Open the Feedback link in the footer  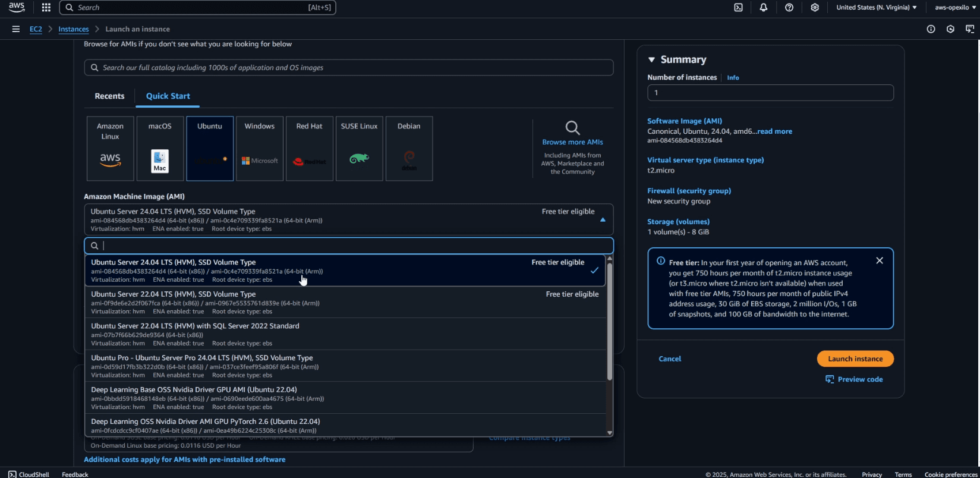pos(75,474)
